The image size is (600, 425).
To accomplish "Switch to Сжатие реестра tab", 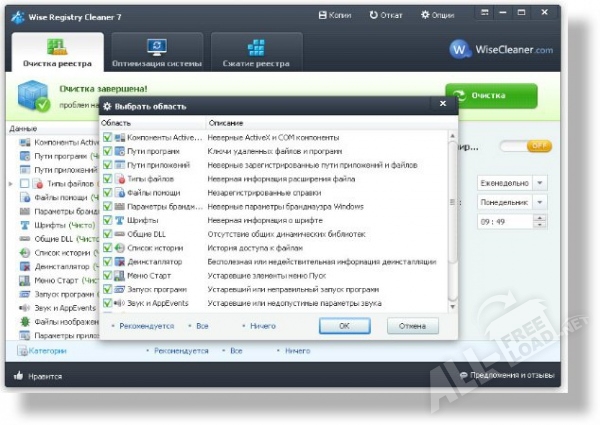I will pos(256,52).
